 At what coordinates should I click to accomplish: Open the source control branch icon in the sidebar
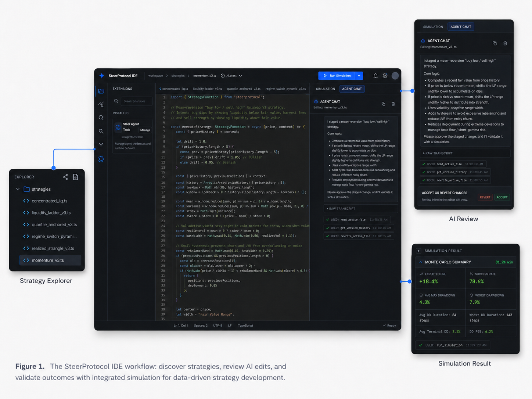pos(101,145)
